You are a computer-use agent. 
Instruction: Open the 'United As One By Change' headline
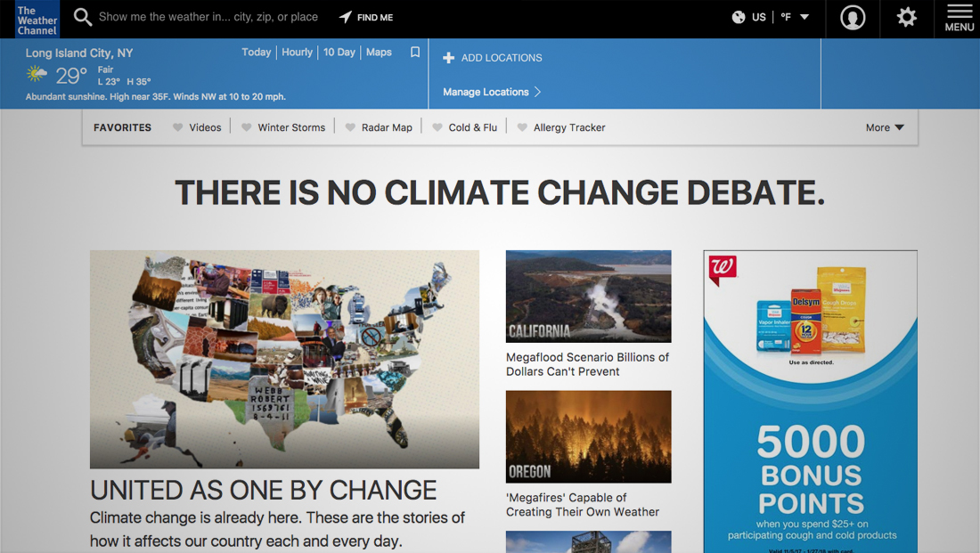tap(263, 491)
